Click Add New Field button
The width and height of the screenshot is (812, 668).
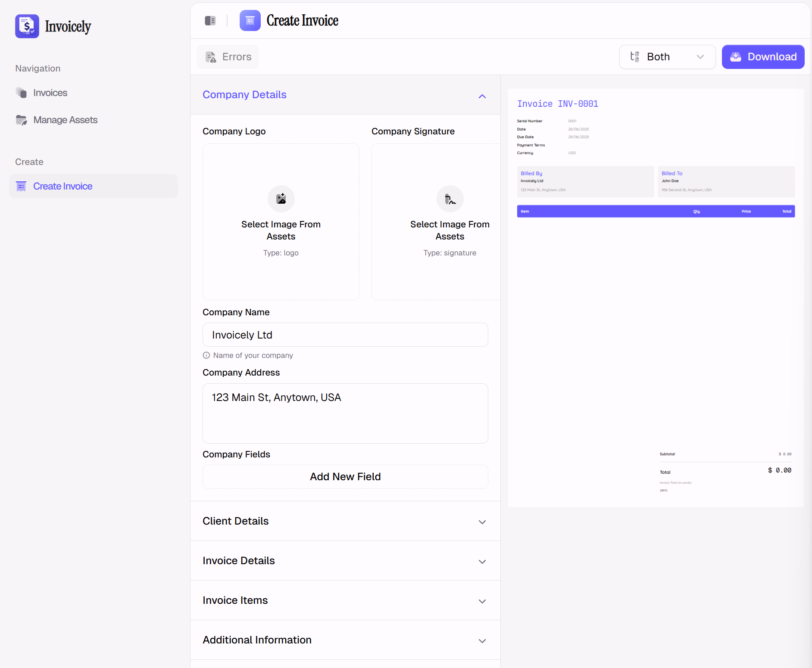click(x=345, y=477)
